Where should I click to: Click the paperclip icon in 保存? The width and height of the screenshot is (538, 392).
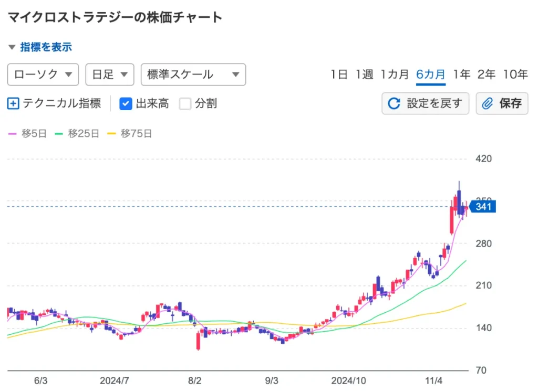pyautogui.click(x=487, y=103)
